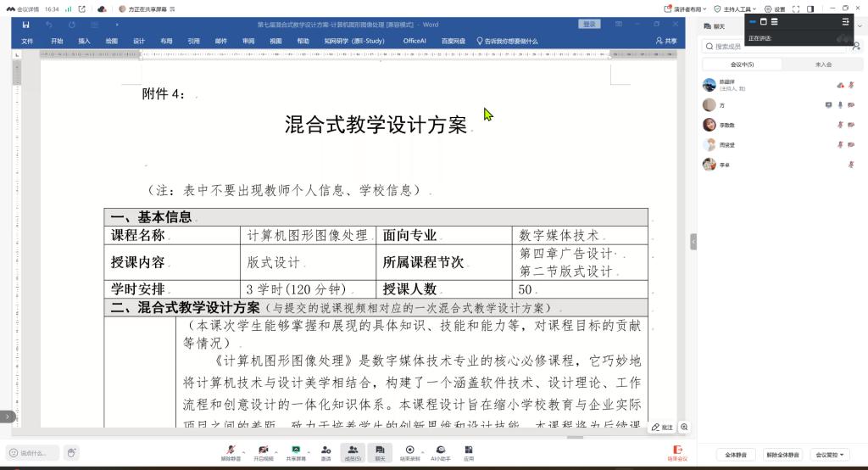
Task: Click the cloud recording status icon
Action: 102,8
